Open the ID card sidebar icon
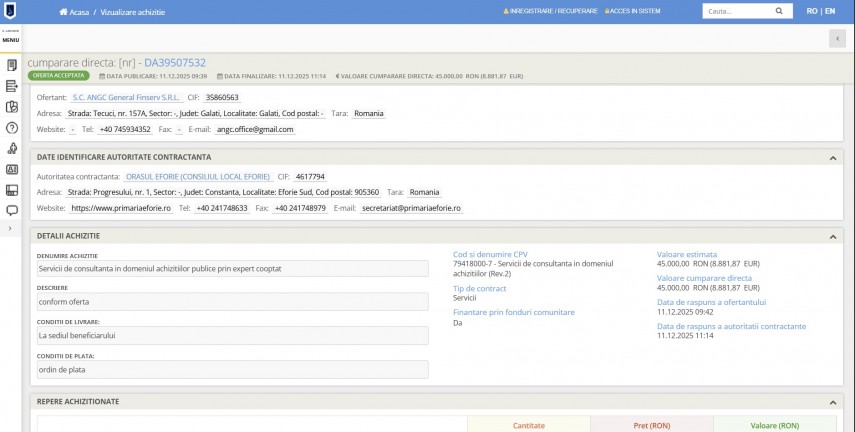855x432 pixels. tap(12, 169)
